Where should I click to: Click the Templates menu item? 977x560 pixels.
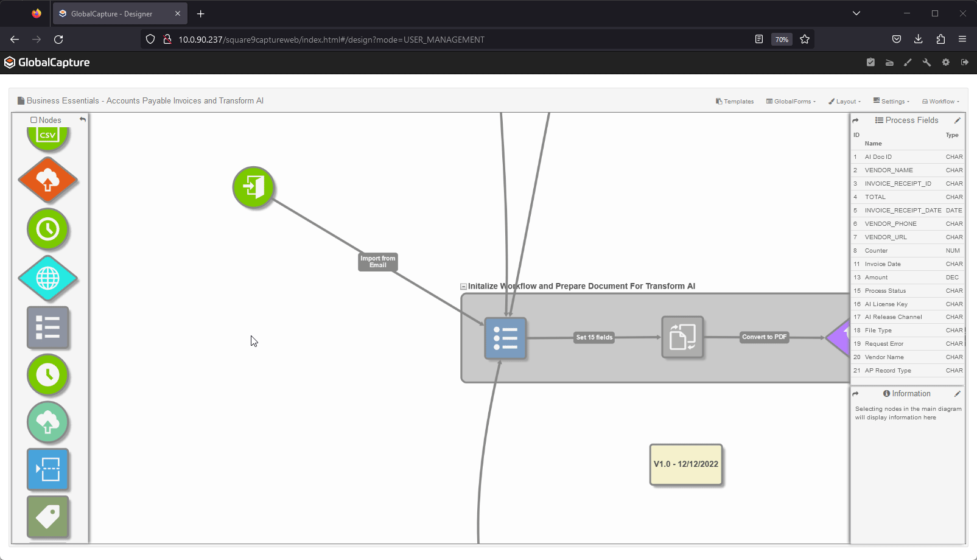click(x=734, y=101)
